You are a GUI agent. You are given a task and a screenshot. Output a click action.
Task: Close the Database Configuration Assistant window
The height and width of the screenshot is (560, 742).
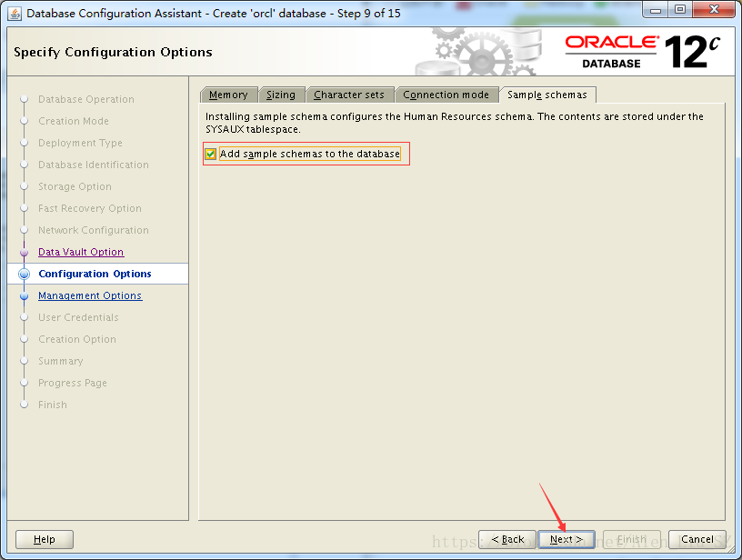[x=715, y=10]
